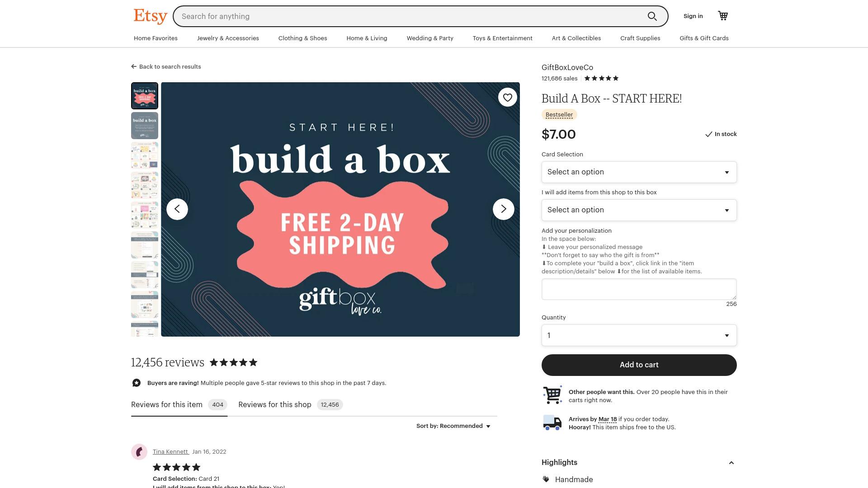Click the Etsy logo
The width and height of the screenshot is (868, 488).
[x=150, y=16]
